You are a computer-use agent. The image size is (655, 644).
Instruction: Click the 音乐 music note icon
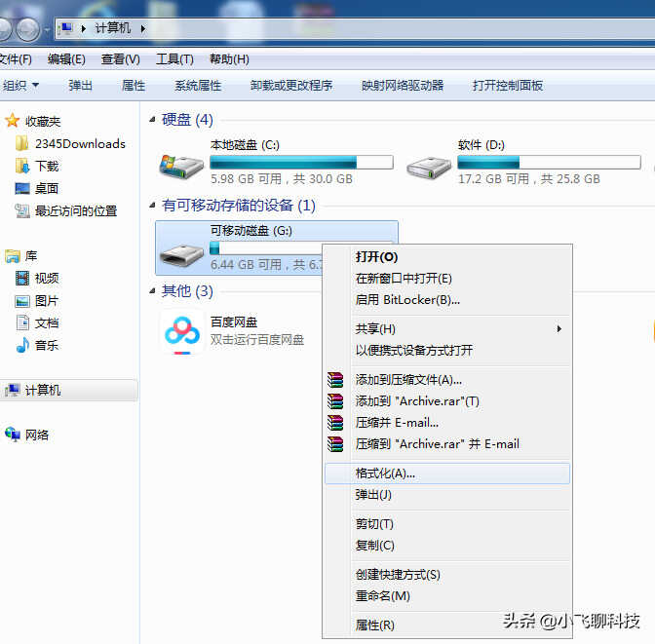[x=22, y=346]
